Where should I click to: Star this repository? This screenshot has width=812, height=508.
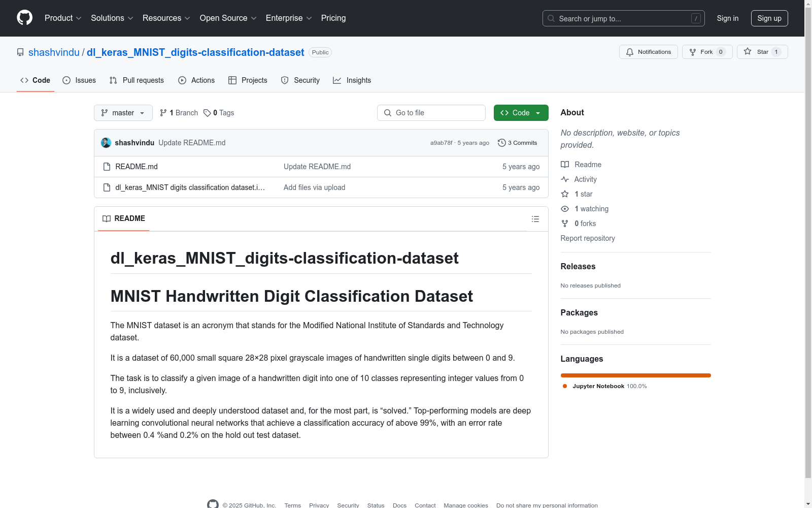tap(762, 52)
